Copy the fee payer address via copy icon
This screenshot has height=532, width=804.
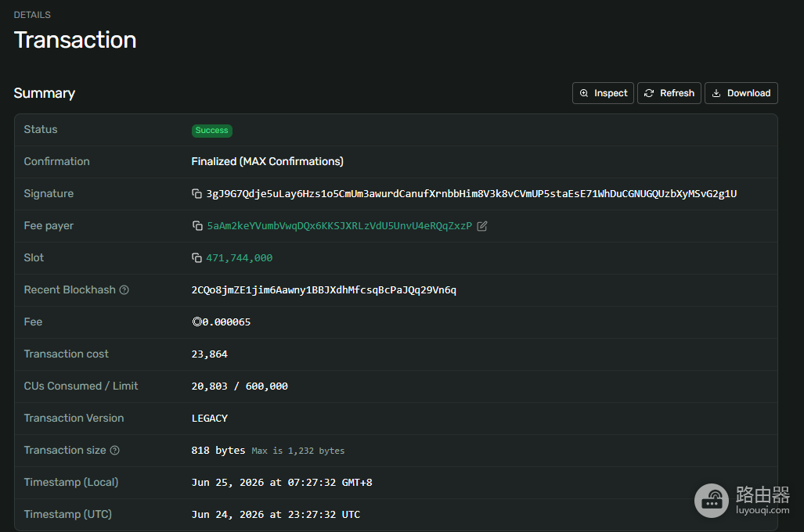point(197,226)
